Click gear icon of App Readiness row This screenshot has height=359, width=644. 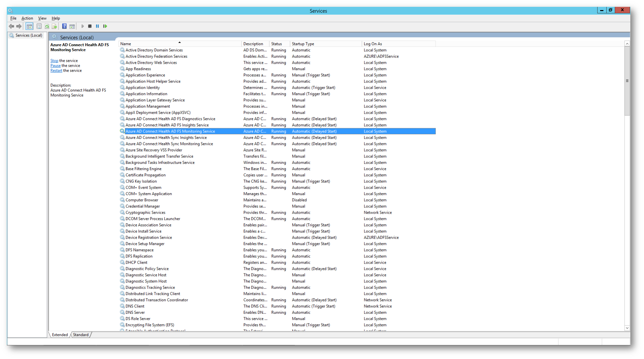tap(122, 69)
